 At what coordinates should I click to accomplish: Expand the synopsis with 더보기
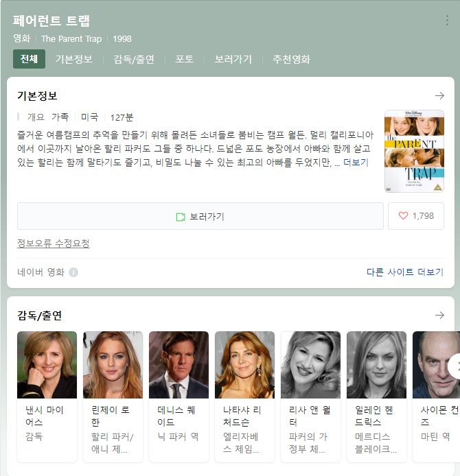(356, 163)
